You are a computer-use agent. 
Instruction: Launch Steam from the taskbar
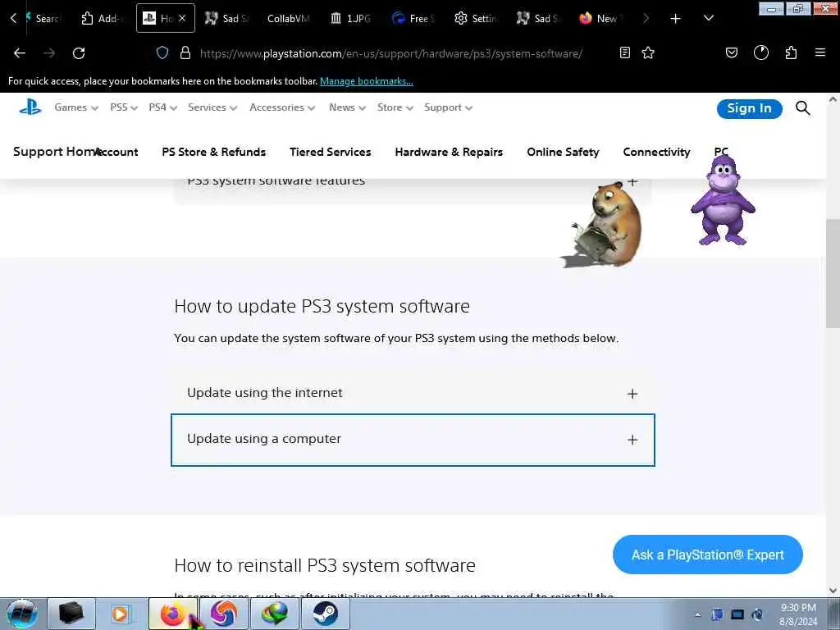coord(325,614)
